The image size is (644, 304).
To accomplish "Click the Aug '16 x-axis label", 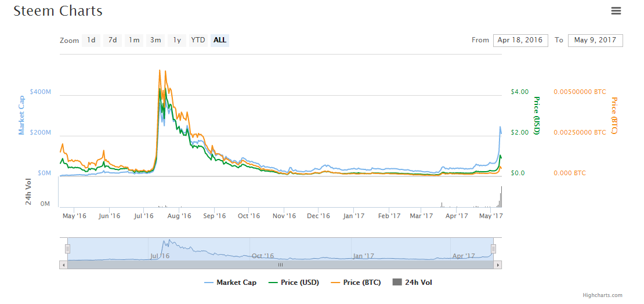I will pyautogui.click(x=179, y=216).
